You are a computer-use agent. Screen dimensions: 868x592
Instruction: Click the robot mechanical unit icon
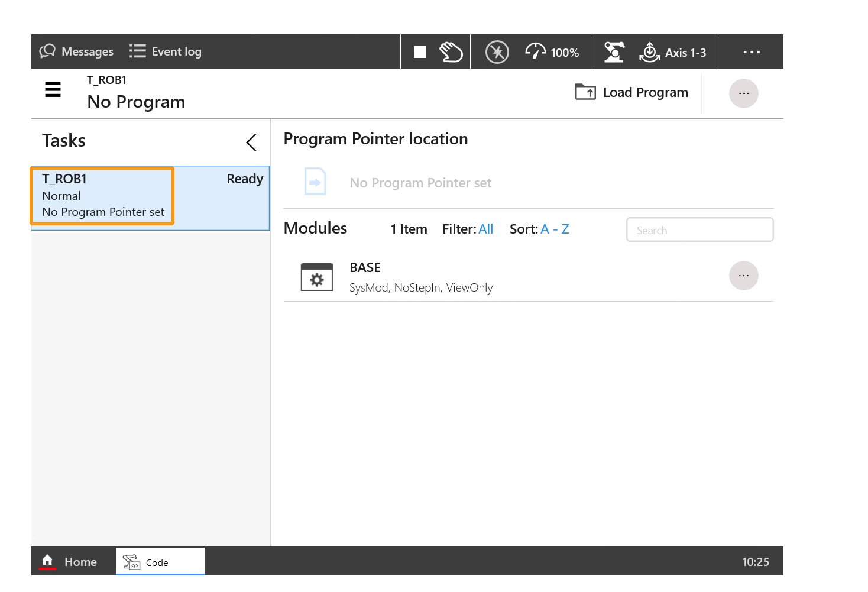tap(614, 52)
